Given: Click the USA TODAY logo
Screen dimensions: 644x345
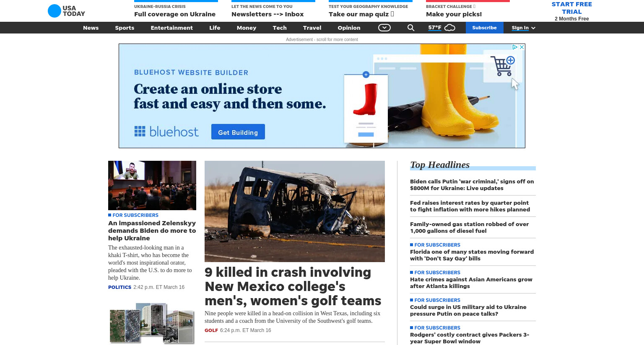Looking at the screenshot, I should [66, 11].
